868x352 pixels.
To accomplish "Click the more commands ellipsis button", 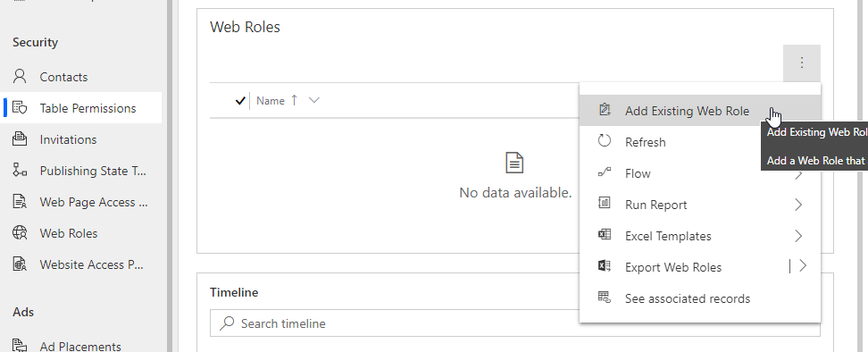I will coord(802,63).
